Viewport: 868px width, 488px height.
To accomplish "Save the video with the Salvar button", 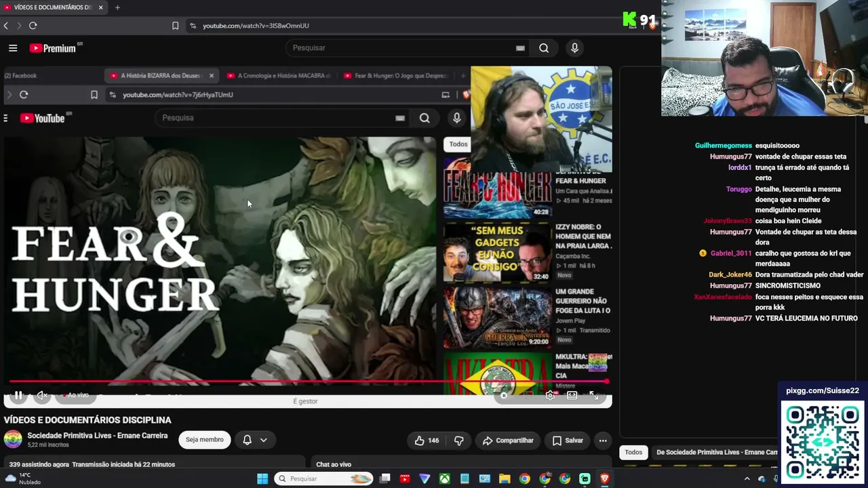I will 568,441.
